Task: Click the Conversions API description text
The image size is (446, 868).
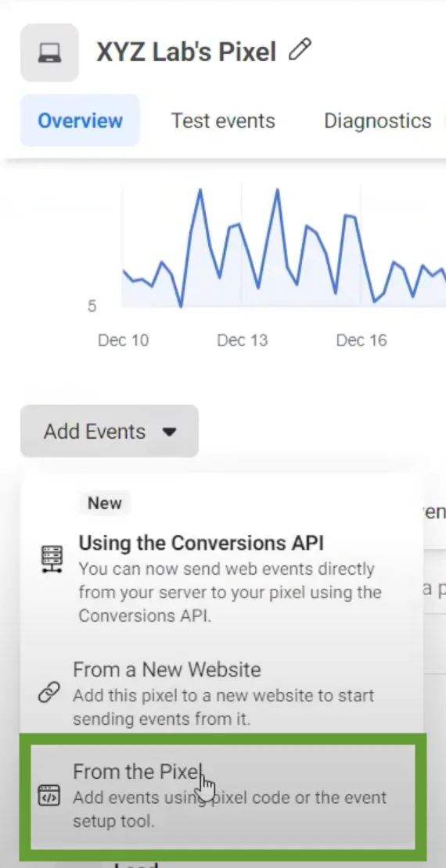Action: coord(230,592)
